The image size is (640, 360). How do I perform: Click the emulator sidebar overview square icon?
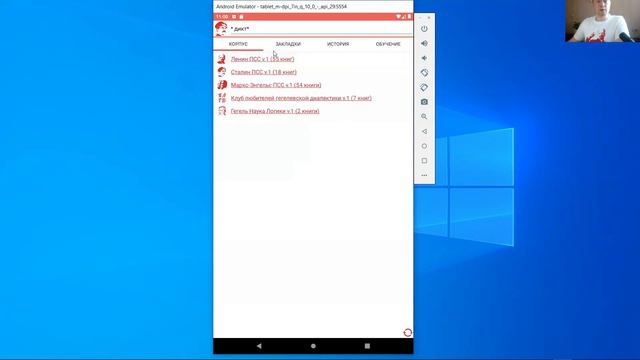point(424,161)
